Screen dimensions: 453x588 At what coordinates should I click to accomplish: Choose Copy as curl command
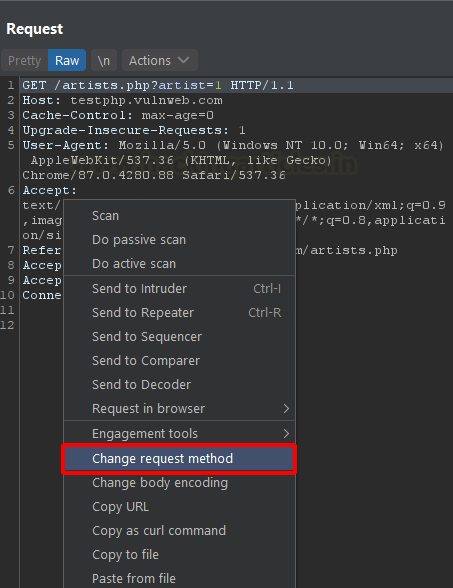coord(179,531)
